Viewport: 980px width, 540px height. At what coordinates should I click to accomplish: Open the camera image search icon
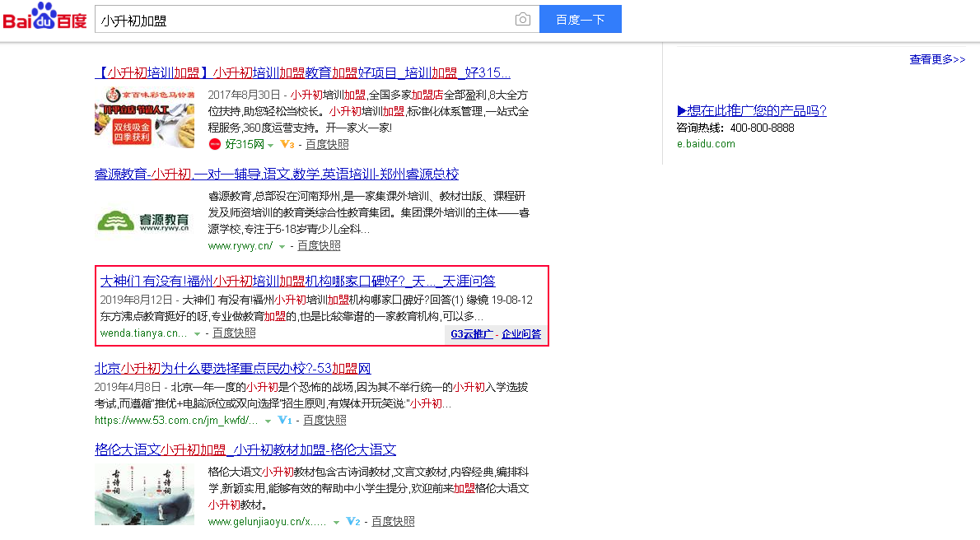pyautogui.click(x=522, y=20)
